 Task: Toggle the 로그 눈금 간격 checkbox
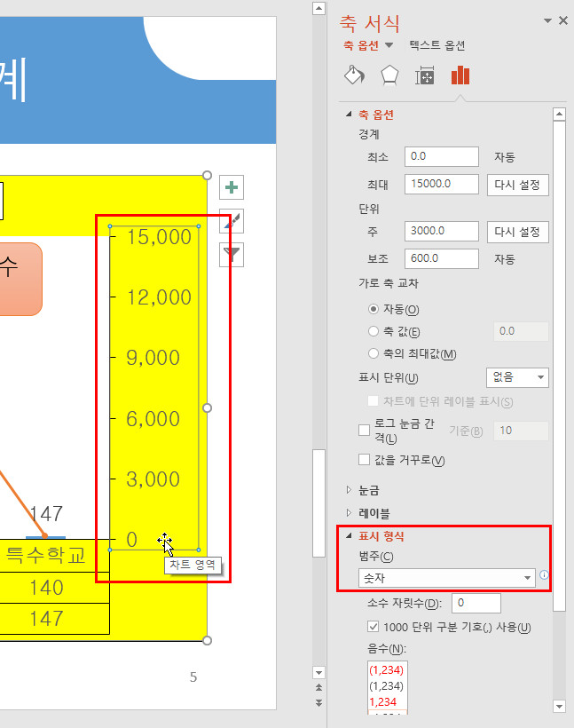pyautogui.click(x=364, y=430)
